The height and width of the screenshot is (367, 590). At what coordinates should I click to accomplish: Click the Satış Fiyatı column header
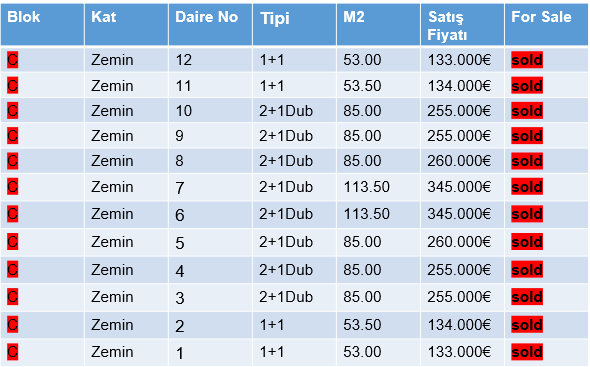[x=462, y=24]
